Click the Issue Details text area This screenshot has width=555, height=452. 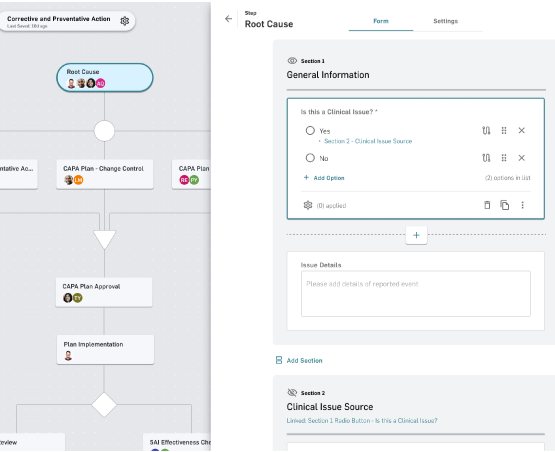pos(416,294)
